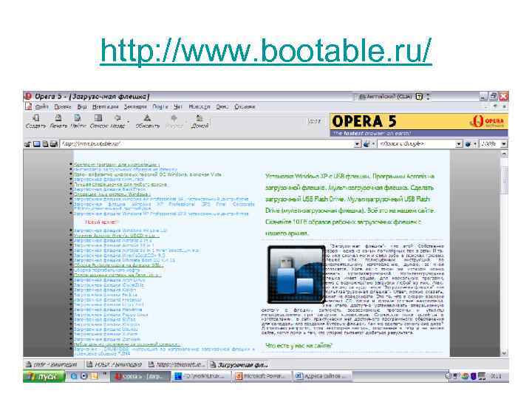Open link 'Сборка портабельного софта'

107,270
